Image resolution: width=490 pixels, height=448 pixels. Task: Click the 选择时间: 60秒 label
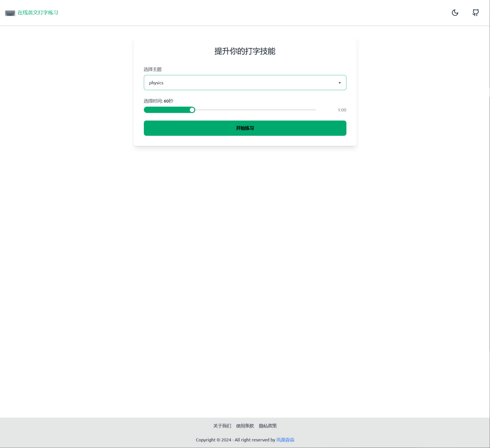pos(158,101)
